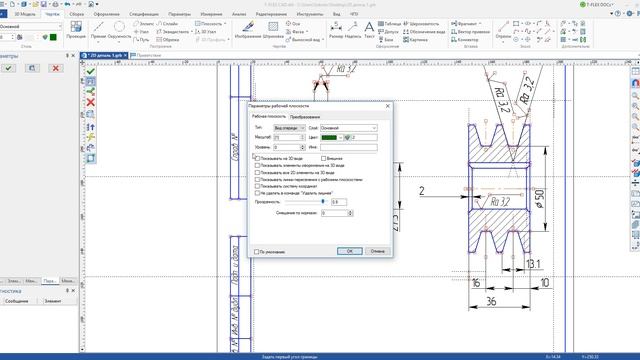Open the Оформление ribbon tab
The height and width of the screenshot is (360, 640).
pos(107,14)
